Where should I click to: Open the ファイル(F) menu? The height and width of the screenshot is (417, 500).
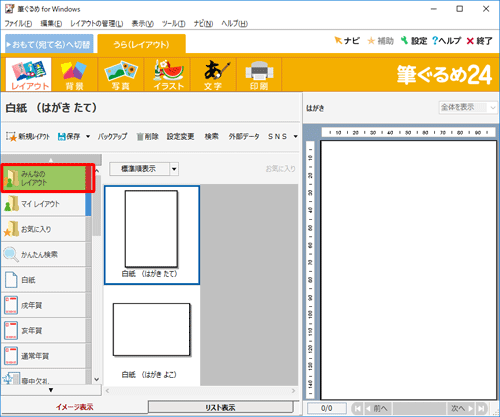coord(18,24)
